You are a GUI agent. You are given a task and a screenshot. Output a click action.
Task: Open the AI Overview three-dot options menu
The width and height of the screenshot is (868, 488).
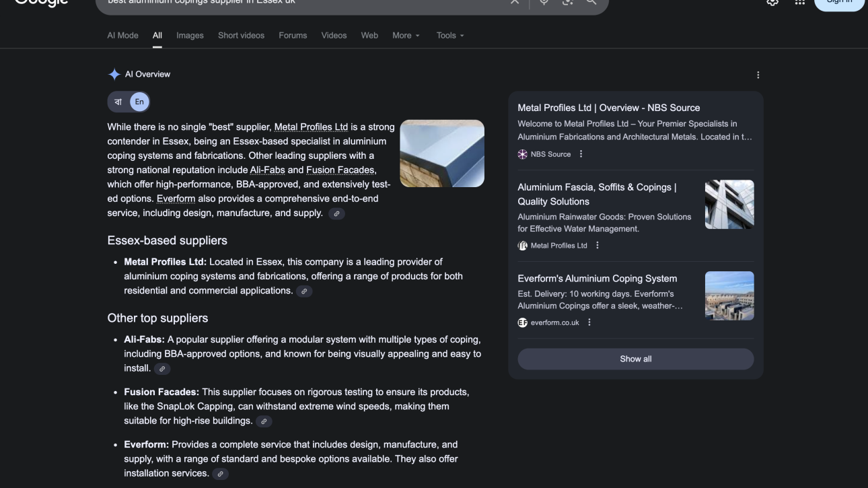click(x=758, y=75)
